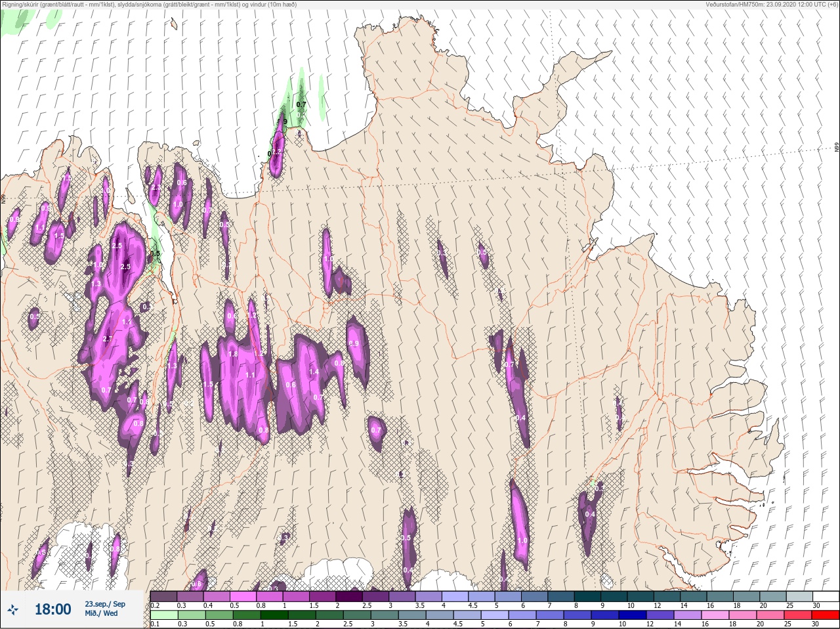Click the Veðurstofan logo icon beside 18:00
The width and height of the screenshot is (840, 629).
12,609
